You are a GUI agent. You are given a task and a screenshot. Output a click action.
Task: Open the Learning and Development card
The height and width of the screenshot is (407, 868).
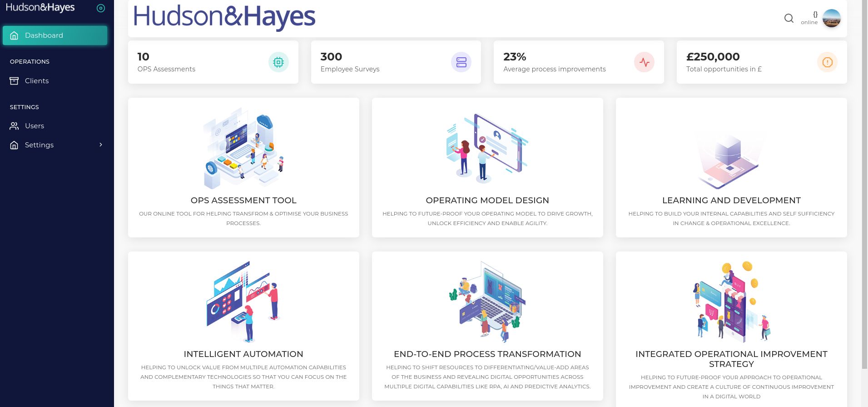[x=731, y=167]
